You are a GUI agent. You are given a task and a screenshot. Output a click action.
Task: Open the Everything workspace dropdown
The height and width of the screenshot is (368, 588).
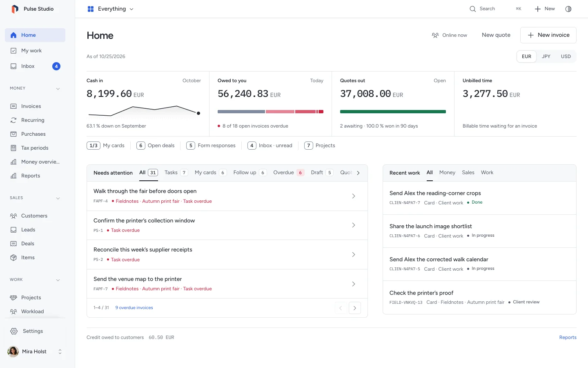pyautogui.click(x=110, y=9)
